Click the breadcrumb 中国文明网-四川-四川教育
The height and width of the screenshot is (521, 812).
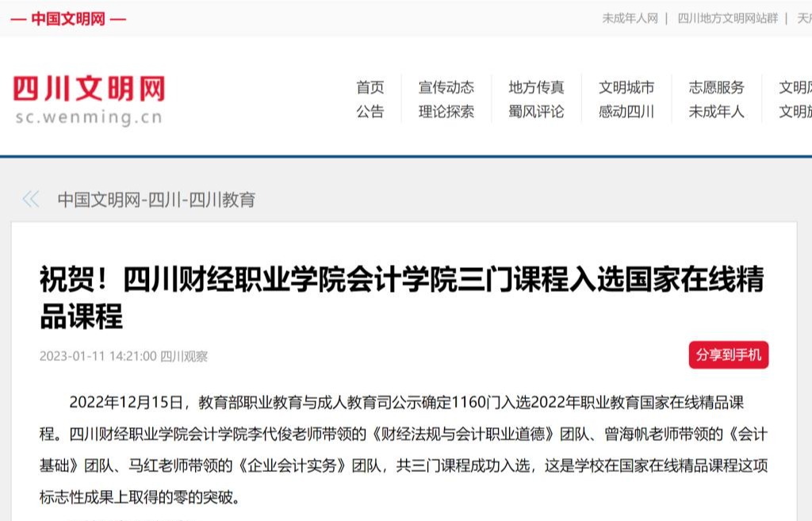(158, 201)
